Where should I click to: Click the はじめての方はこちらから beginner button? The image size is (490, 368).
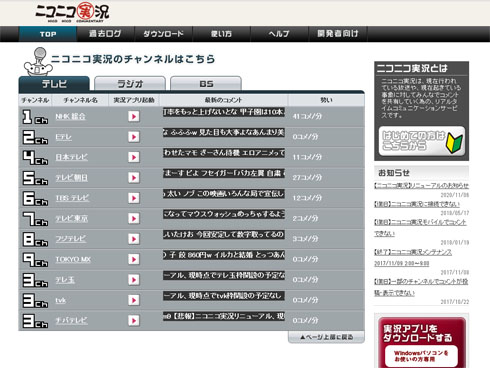422,141
